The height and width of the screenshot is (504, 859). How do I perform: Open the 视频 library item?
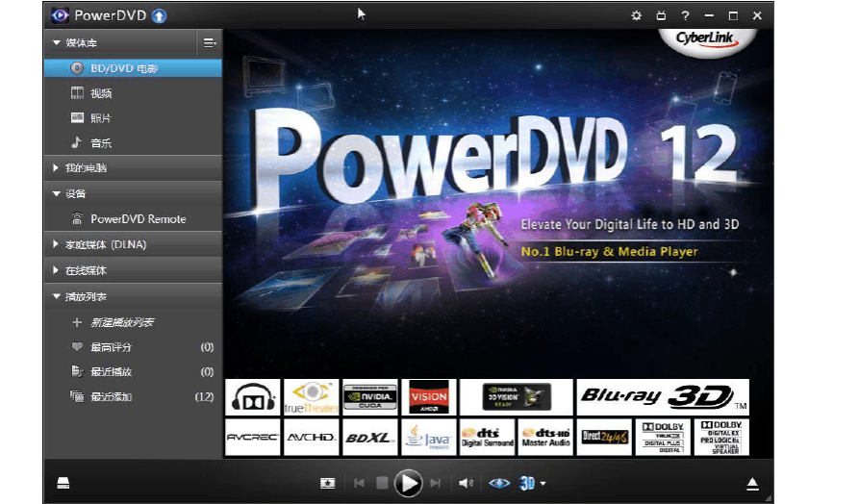point(101,93)
